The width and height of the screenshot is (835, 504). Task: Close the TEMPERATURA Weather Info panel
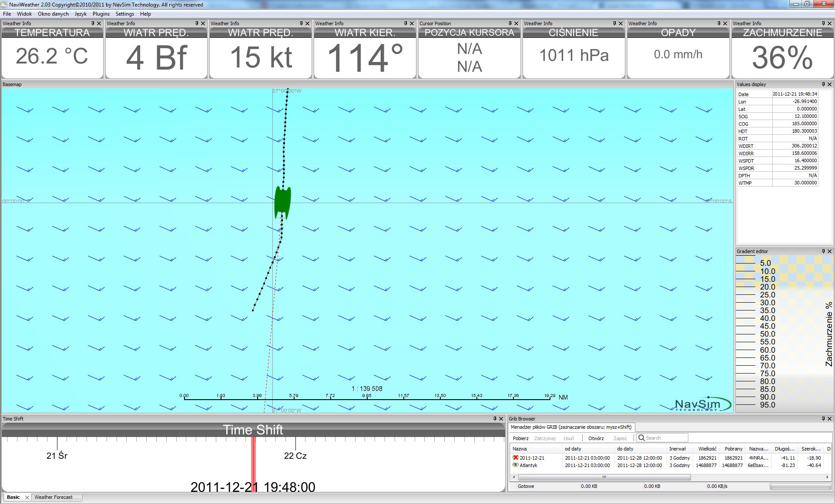point(99,23)
